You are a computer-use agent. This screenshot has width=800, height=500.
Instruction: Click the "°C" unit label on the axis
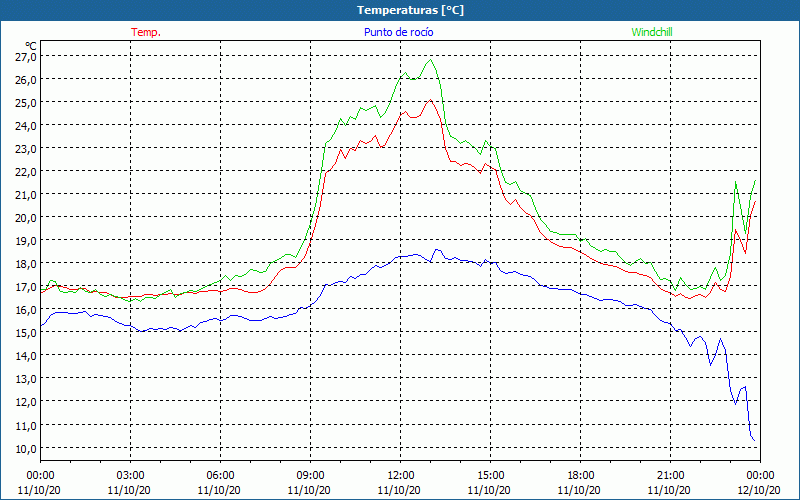31,46
